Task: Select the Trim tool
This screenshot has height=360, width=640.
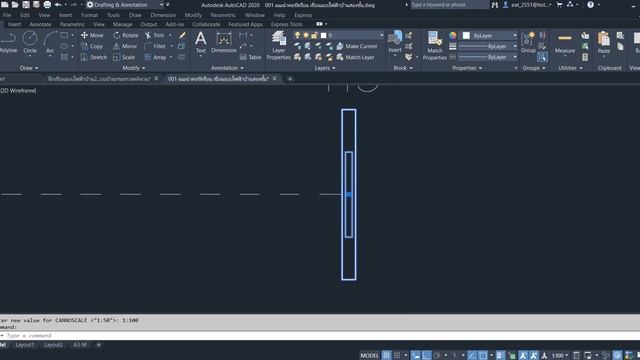Action: 154,36
